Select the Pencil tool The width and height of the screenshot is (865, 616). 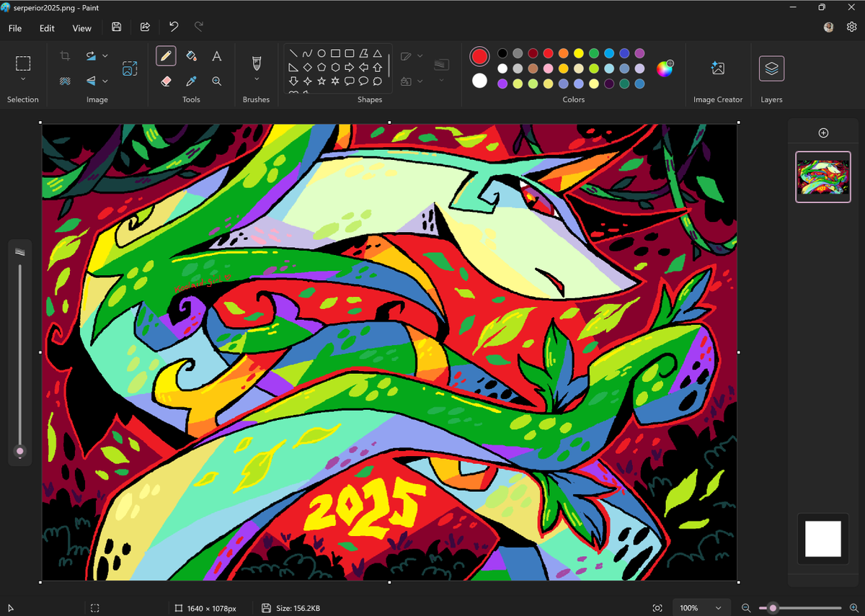(x=166, y=55)
